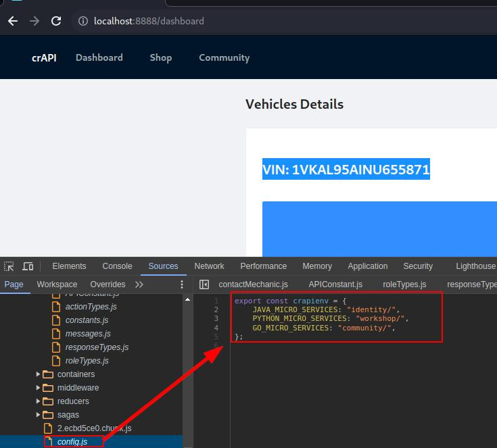Open the Network tab

[209, 266]
